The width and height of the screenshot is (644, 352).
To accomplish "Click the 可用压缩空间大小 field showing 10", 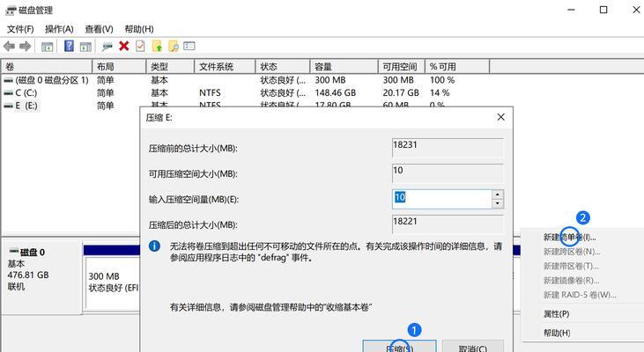I will coord(448,173).
